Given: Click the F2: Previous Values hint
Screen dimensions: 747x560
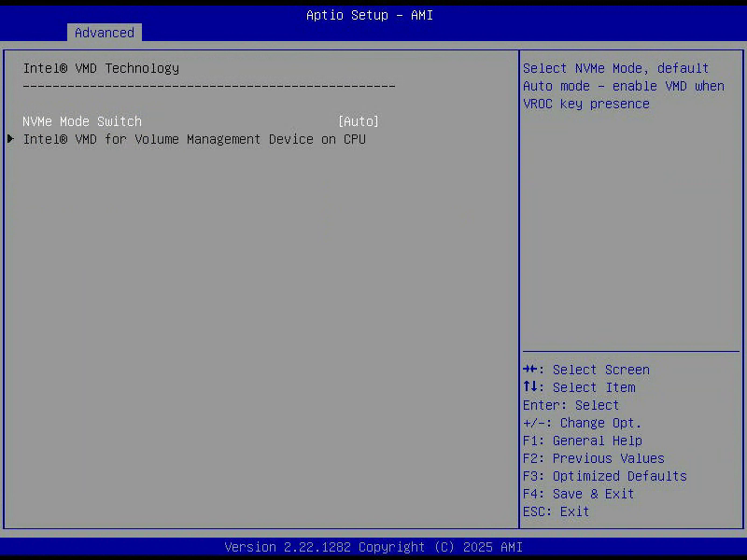Looking at the screenshot, I should coord(594,458).
